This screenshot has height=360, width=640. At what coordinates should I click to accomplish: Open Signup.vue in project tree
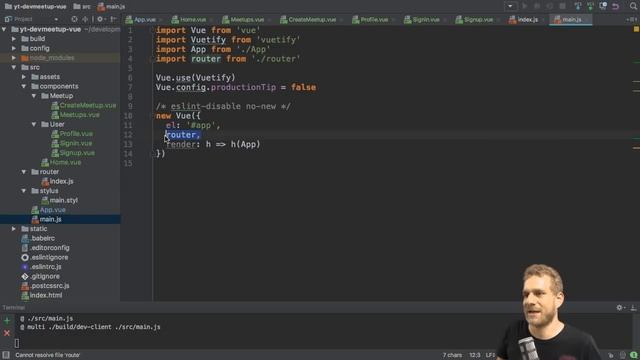[73, 153]
